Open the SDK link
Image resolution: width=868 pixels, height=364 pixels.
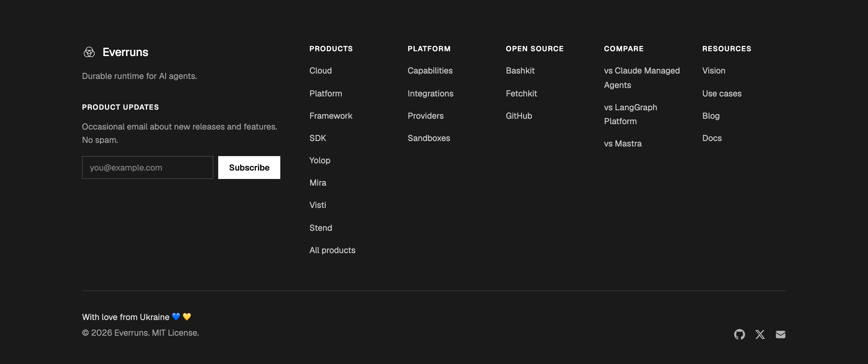click(x=317, y=138)
